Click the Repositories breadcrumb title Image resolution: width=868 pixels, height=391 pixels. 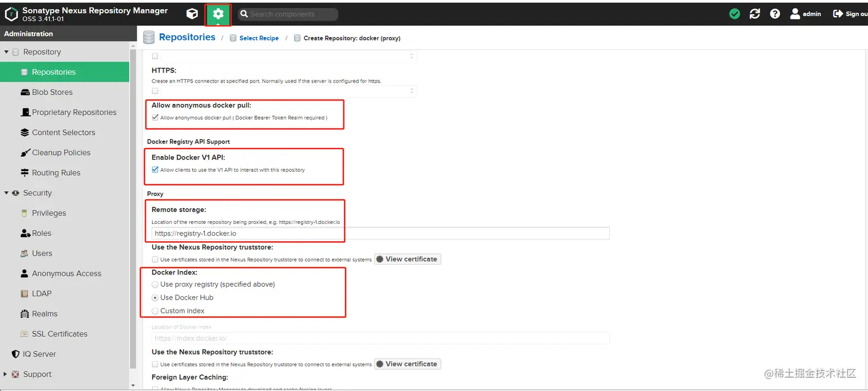pos(187,37)
